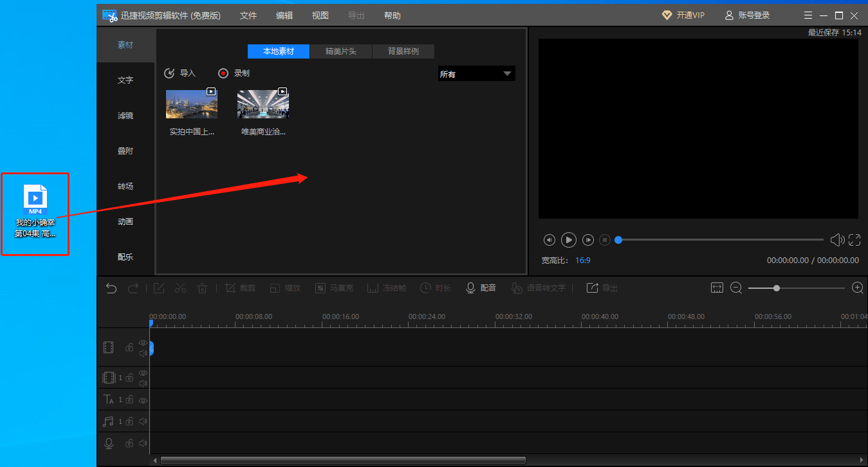868x467 pixels.
Task: Click the trash delete icon
Action: tap(202, 288)
